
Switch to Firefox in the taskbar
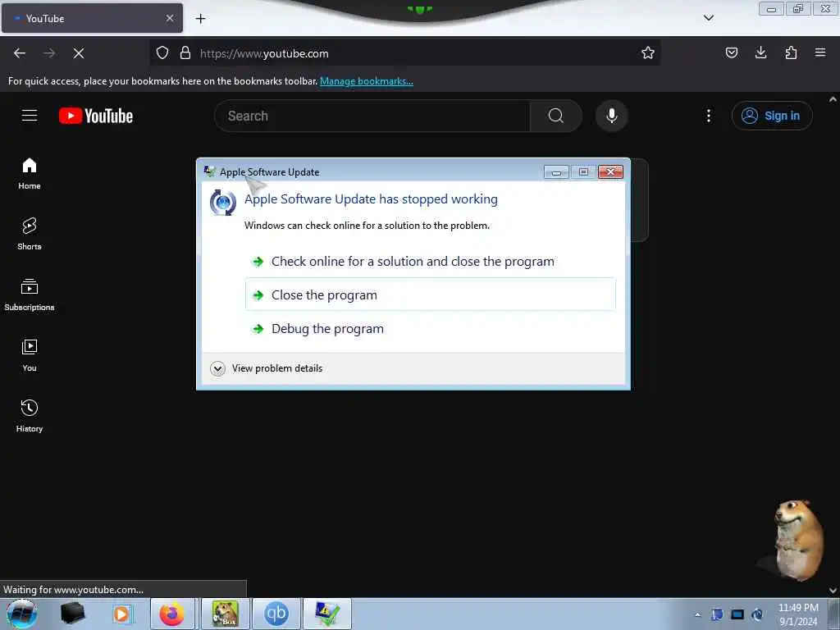172,614
